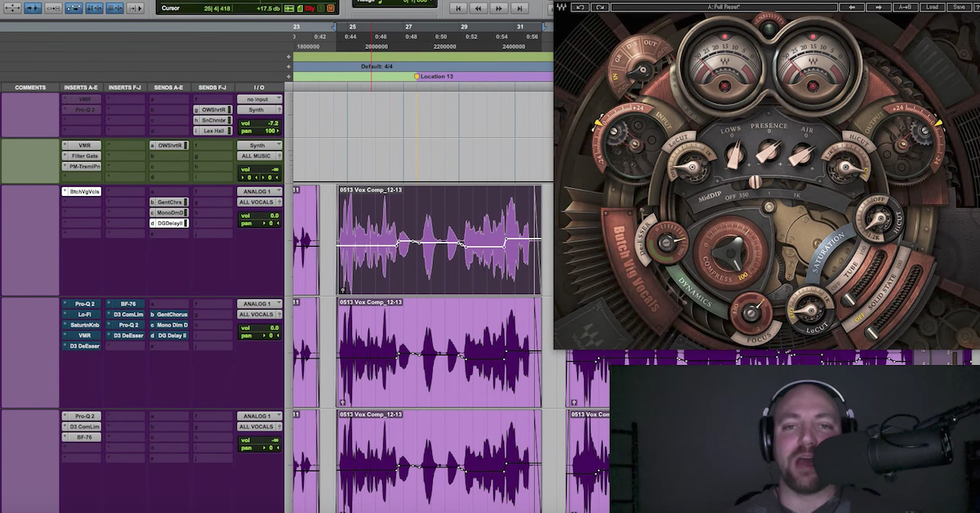The width and height of the screenshot is (980, 513).
Task: Click the plugin Load button
Action: [933, 7]
